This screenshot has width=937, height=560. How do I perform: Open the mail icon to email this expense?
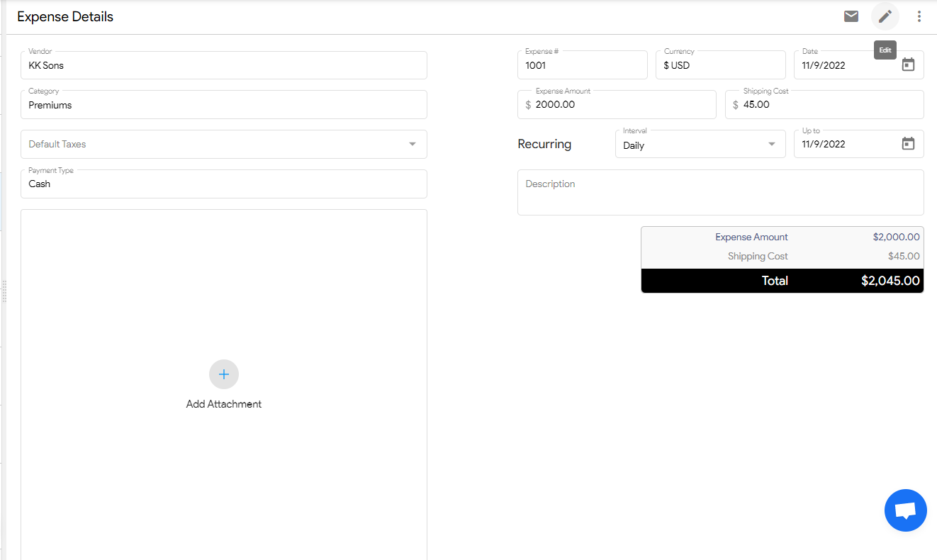pos(851,16)
